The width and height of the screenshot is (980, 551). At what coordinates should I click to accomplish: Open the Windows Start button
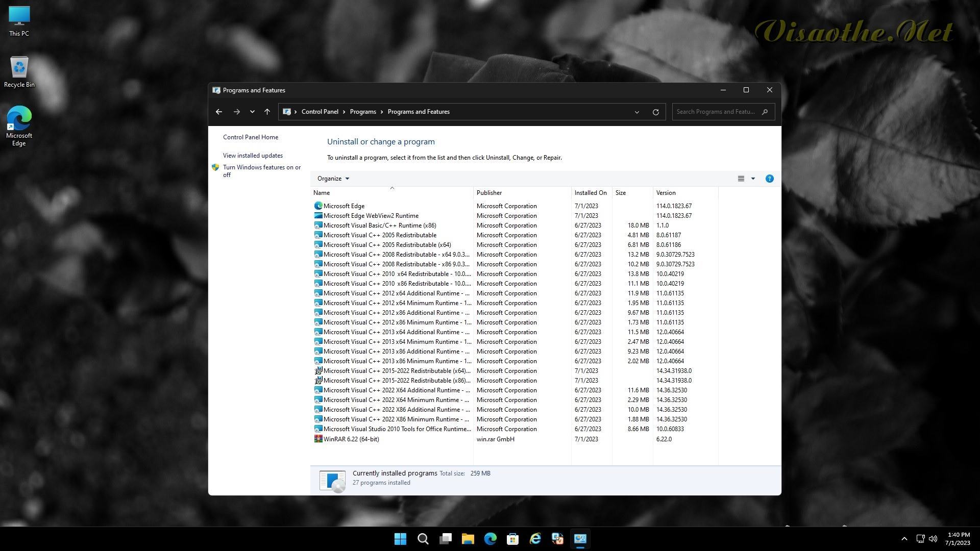point(400,539)
